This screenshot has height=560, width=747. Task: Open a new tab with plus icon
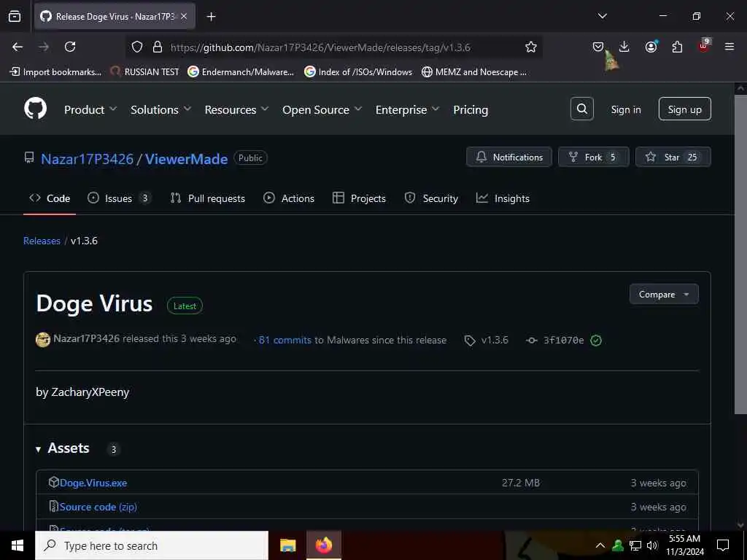211,17
